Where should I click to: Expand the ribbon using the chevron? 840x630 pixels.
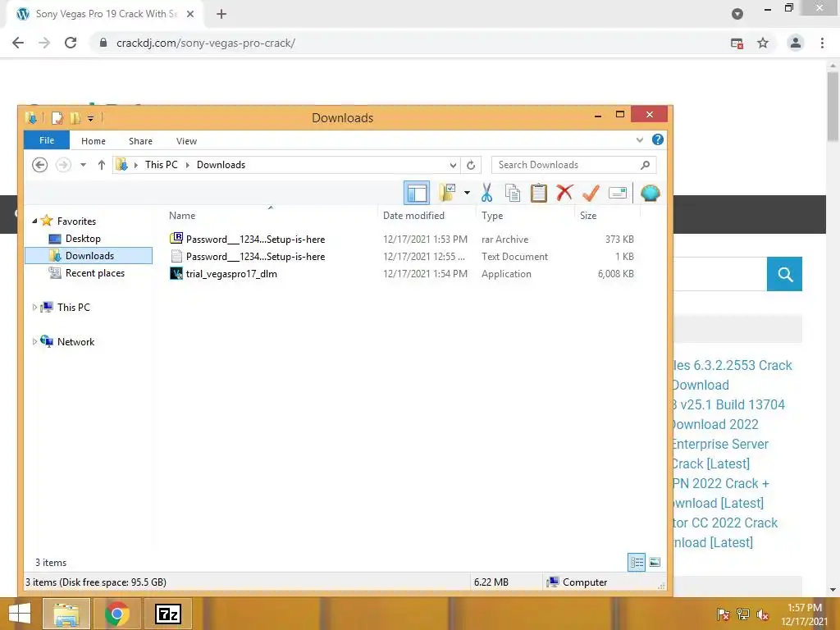[x=639, y=139]
